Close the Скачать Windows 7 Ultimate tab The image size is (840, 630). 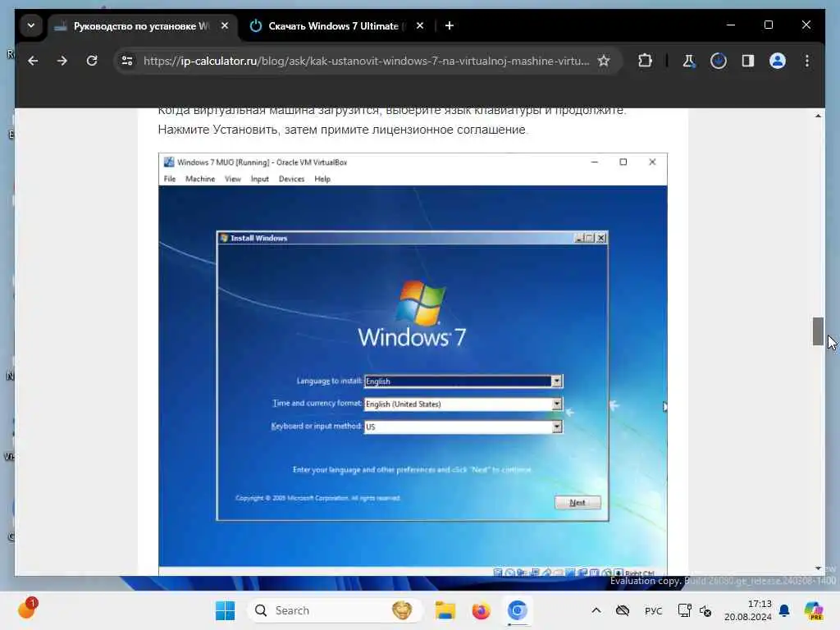[x=420, y=25]
